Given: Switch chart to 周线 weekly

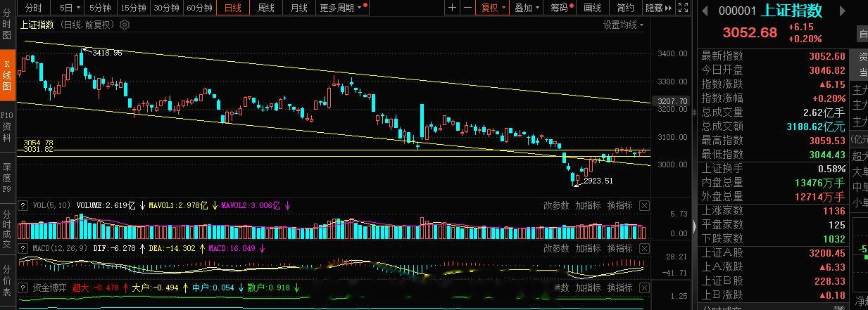Looking at the screenshot, I should 266,8.
